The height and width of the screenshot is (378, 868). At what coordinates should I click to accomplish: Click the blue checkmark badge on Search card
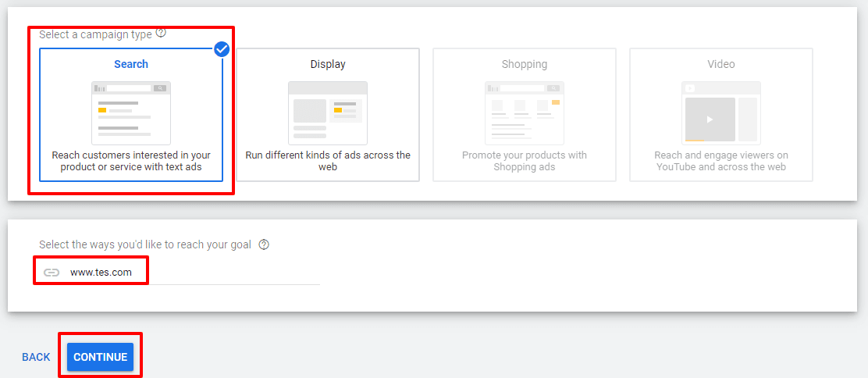(222, 49)
